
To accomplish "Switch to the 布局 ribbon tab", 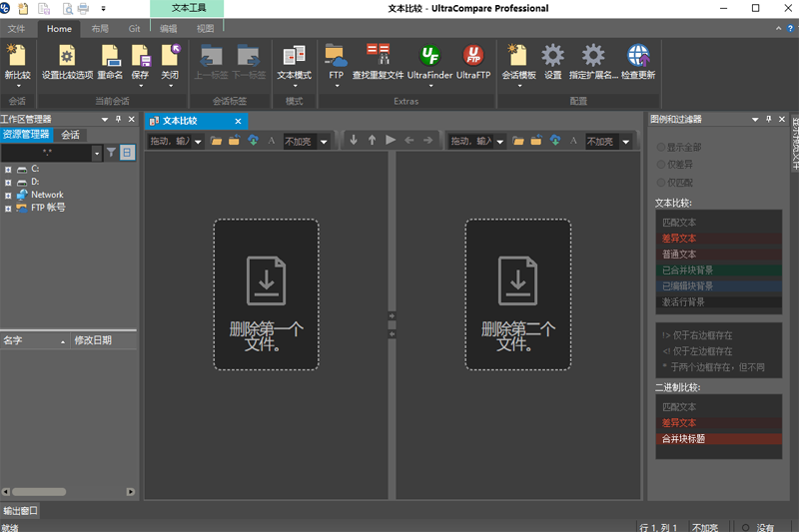I will [100, 29].
